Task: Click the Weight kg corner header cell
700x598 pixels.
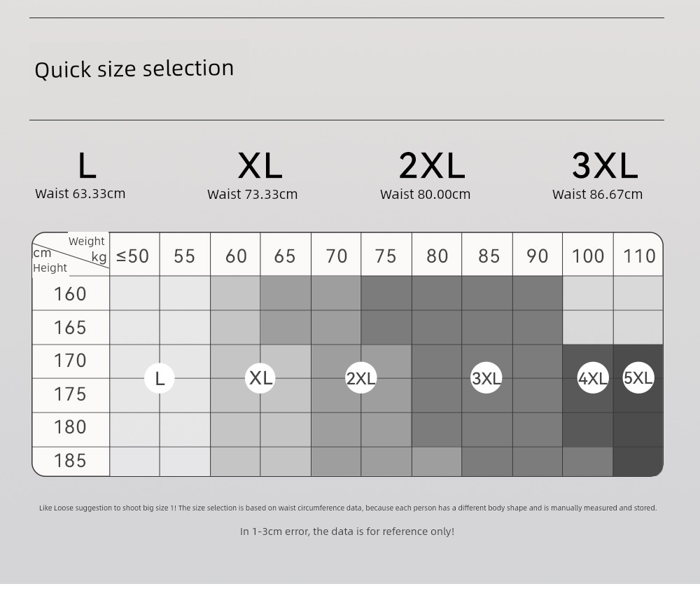Action: [x=71, y=255]
